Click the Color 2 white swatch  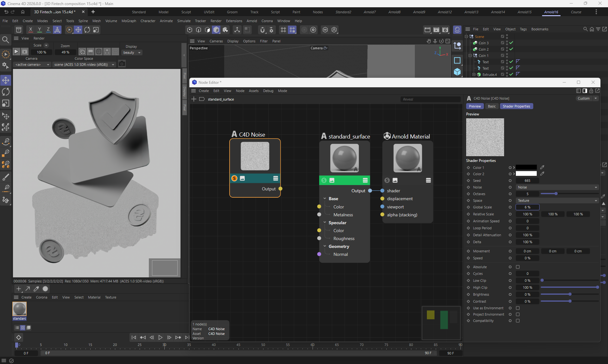(x=526, y=174)
